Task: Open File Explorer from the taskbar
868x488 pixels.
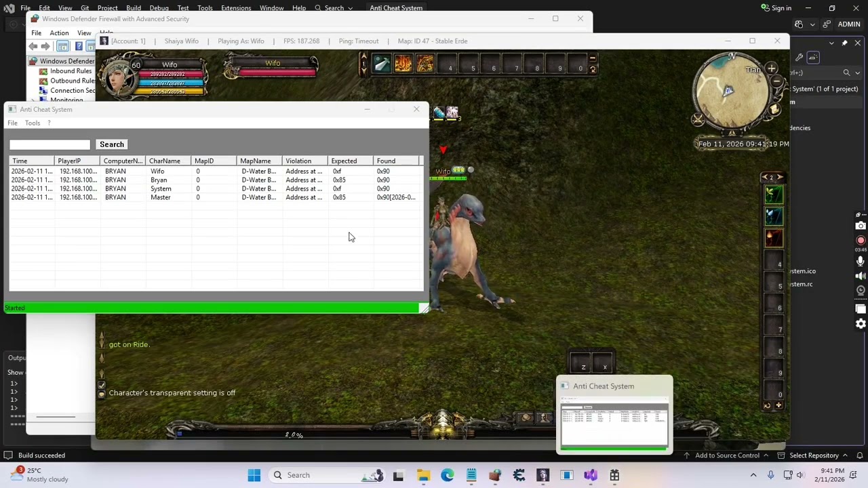Action: pyautogui.click(x=423, y=475)
